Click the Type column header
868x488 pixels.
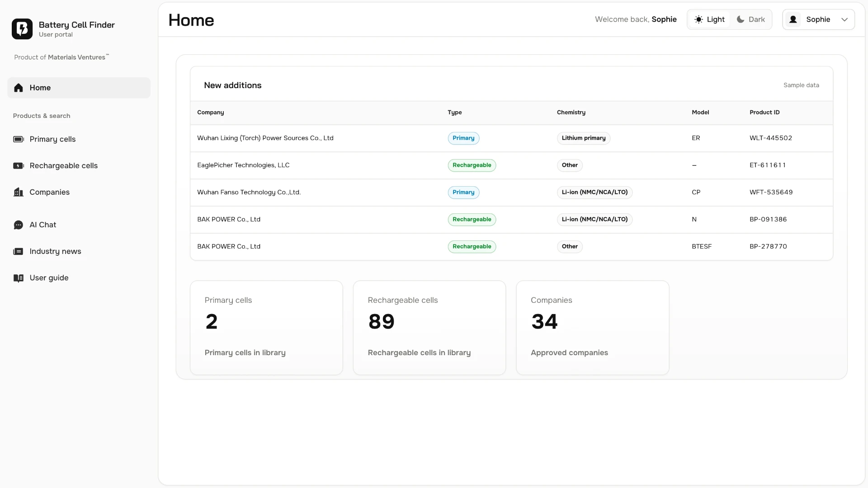coord(455,113)
